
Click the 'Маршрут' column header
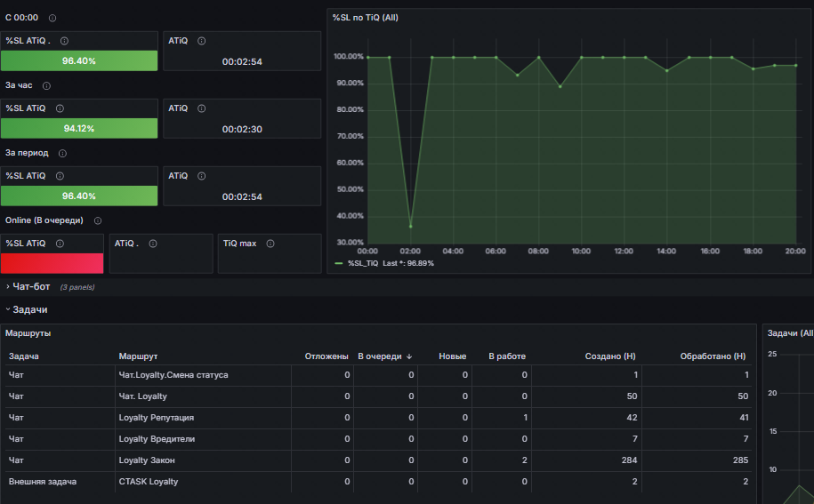(138, 356)
